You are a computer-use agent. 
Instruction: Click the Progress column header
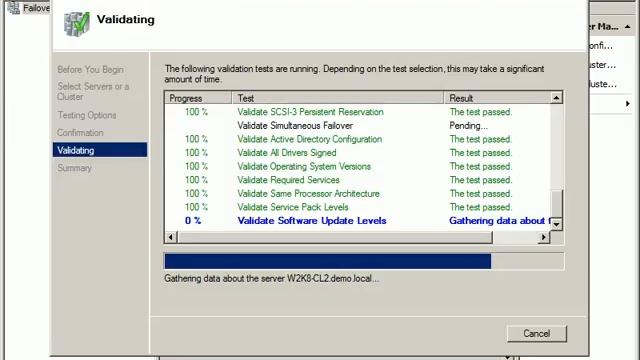pos(198,98)
